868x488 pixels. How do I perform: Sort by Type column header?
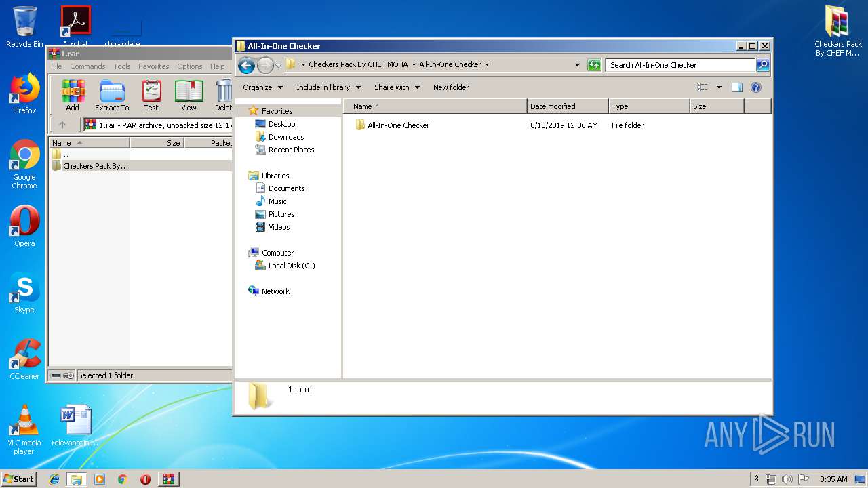(649, 106)
